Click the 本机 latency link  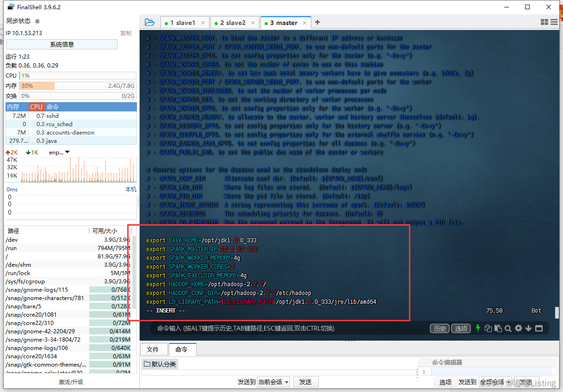tap(131, 189)
